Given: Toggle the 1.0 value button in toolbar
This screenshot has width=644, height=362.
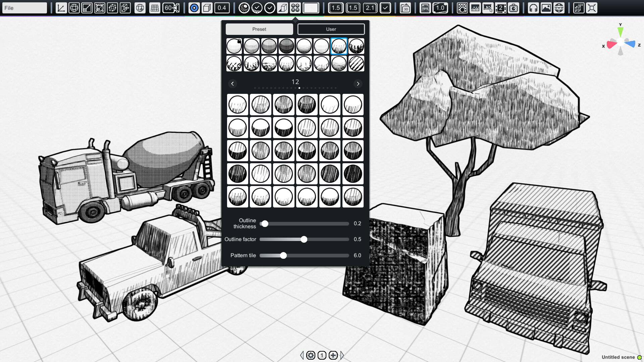Looking at the screenshot, I should (440, 7).
